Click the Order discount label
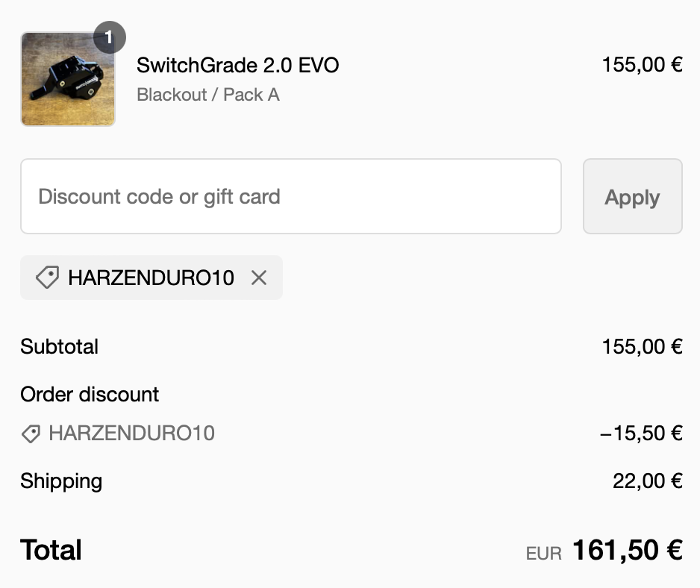The height and width of the screenshot is (588, 700). (x=90, y=394)
